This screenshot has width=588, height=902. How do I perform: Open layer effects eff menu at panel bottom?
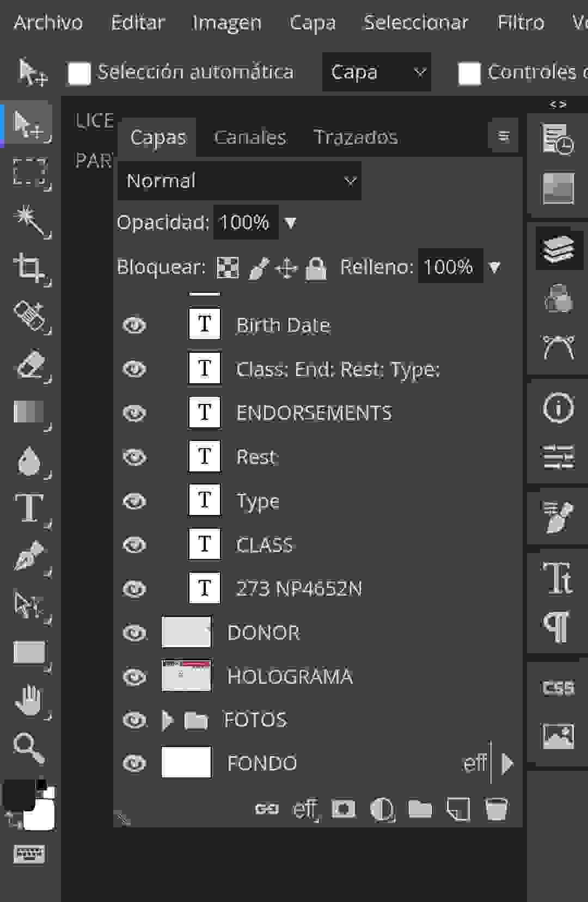(305, 809)
